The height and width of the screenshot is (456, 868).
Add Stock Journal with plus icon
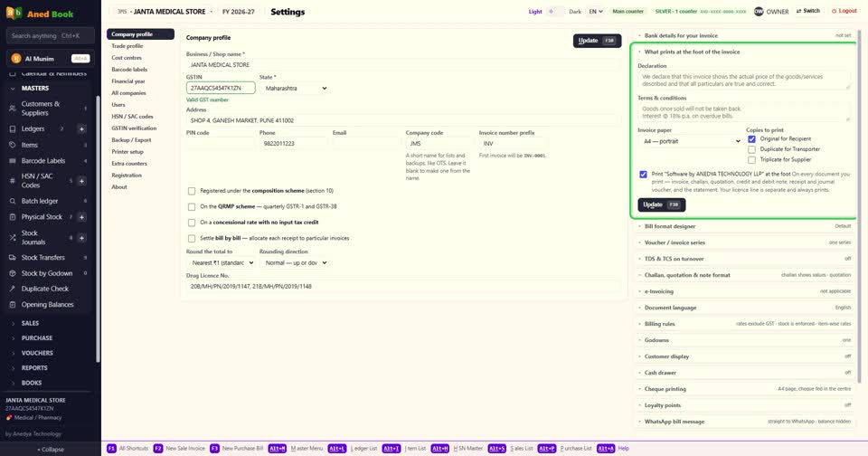(x=81, y=238)
